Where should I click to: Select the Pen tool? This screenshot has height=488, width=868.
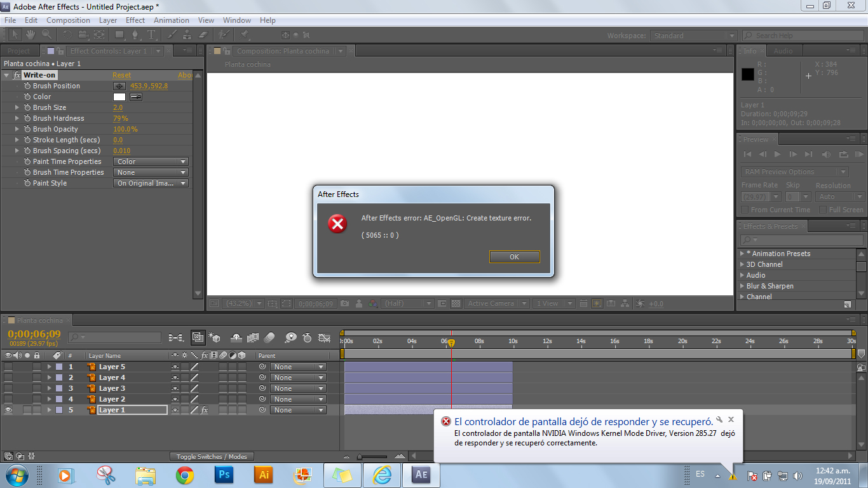pyautogui.click(x=135, y=35)
